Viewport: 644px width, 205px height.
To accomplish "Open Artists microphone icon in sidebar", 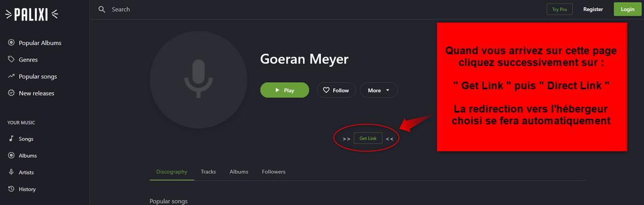I will [12, 172].
